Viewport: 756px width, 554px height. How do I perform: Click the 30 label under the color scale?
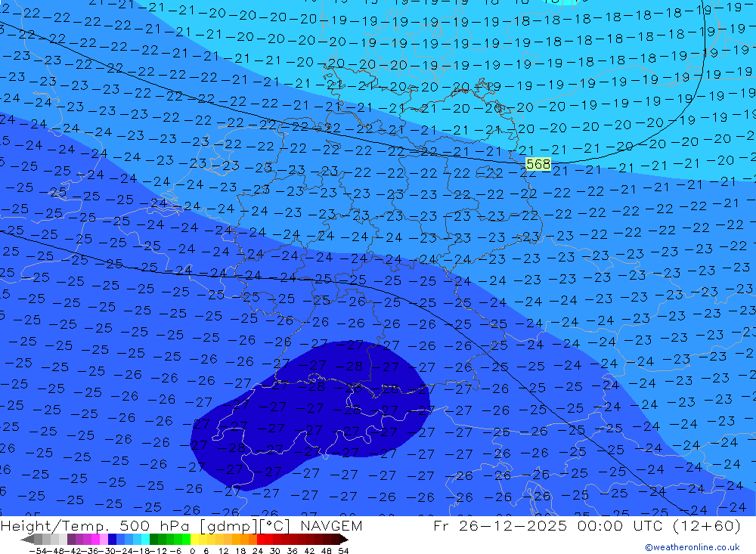pyautogui.click(x=275, y=551)
